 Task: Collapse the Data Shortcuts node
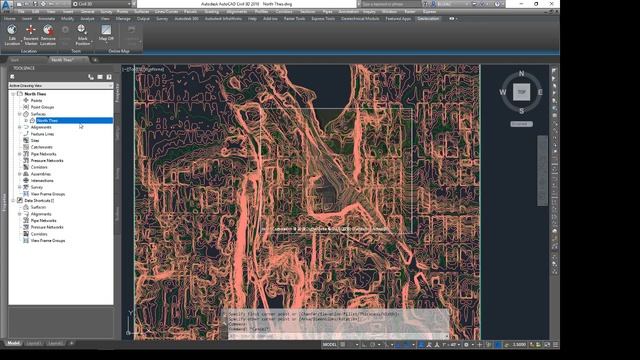tap(13, 200)
